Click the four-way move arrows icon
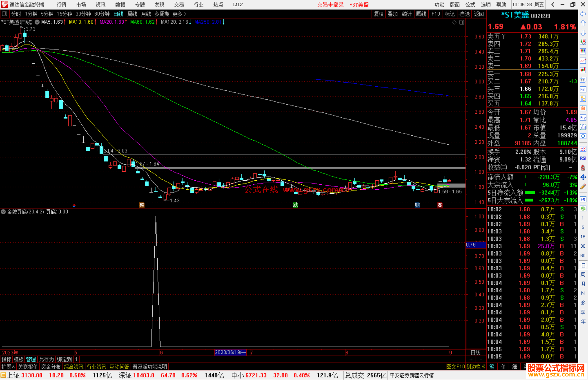 click(x=583, y=177)
